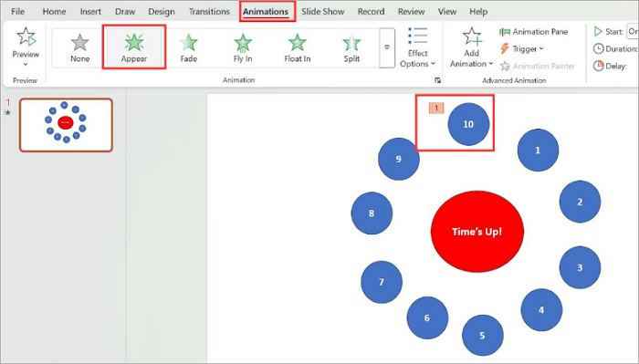Select animation order tag 1 on slide
Viewport: 639px width, 364px height.
click(436, 108)
